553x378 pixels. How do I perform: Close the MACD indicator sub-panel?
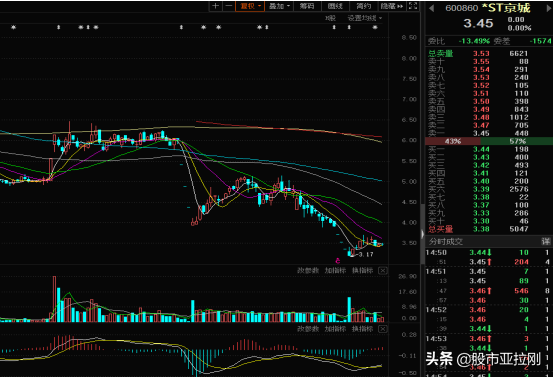click(383, 329)
